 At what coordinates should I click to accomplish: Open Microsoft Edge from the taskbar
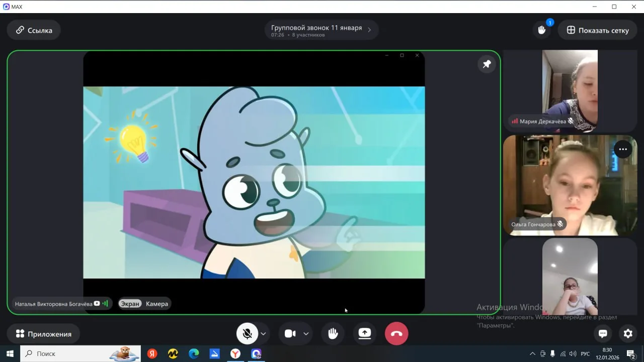(x=194, y=354)
